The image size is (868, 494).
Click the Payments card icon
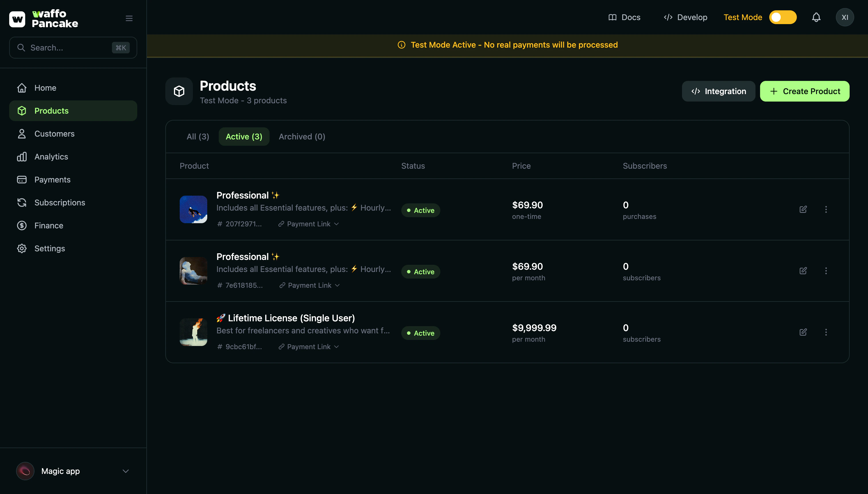coord(22,180)
